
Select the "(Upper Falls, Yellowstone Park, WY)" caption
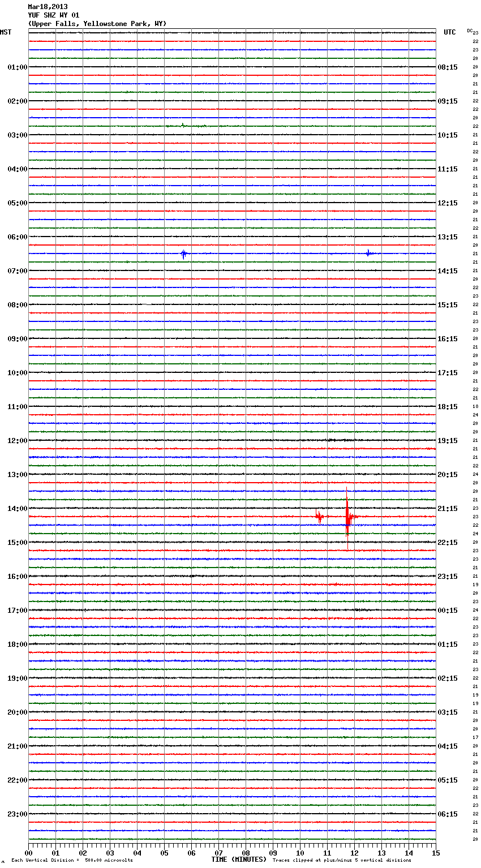tap(97, 24)
